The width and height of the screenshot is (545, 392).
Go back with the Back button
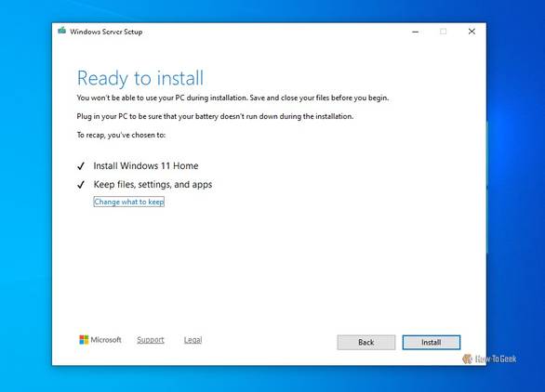366,343
